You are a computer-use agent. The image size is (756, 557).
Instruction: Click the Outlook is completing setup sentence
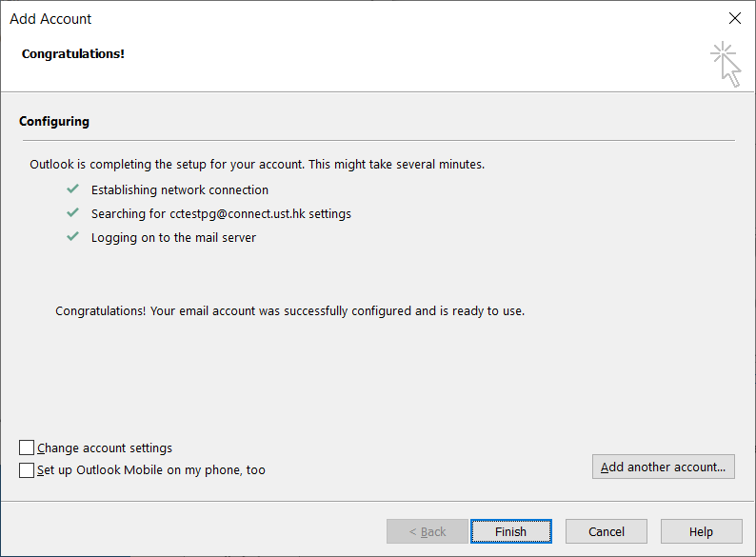point(257,165)
